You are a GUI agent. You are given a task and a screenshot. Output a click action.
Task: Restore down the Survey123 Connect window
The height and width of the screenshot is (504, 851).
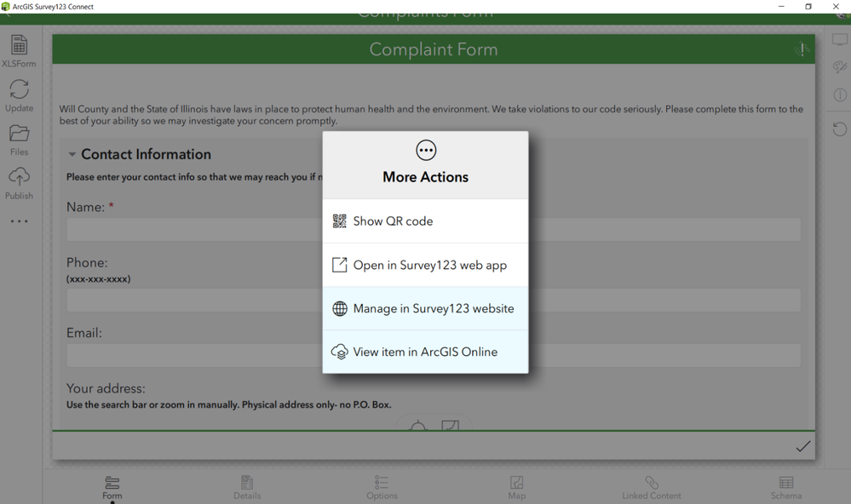(x=808, y=7)
